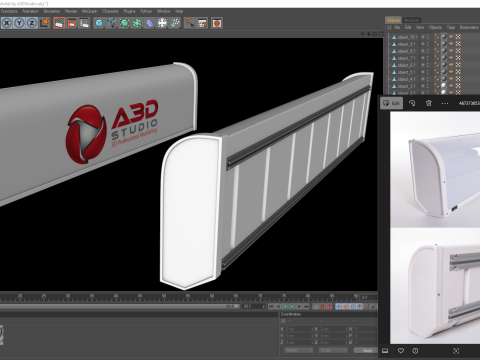This screenshot has height=360, width=480.
Task: Open the Character menu
Action: click(x=110, y=11)
